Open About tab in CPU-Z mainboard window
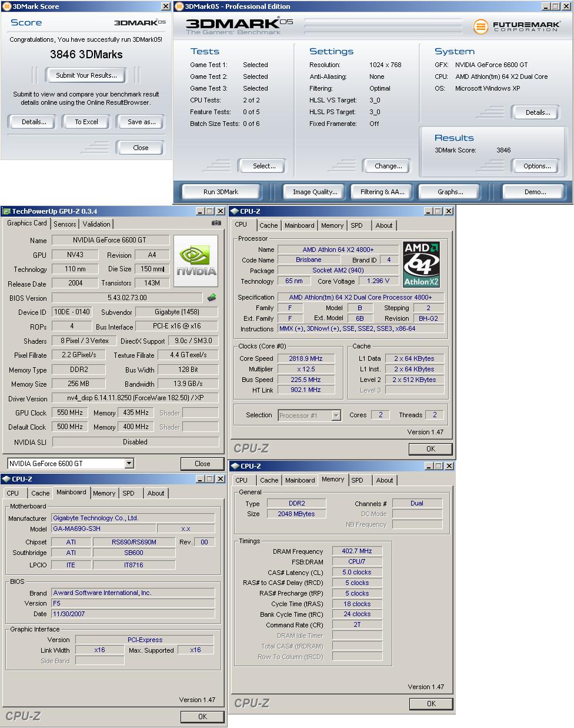The width and height of the screenshot is (574, 728). point(156,493)
